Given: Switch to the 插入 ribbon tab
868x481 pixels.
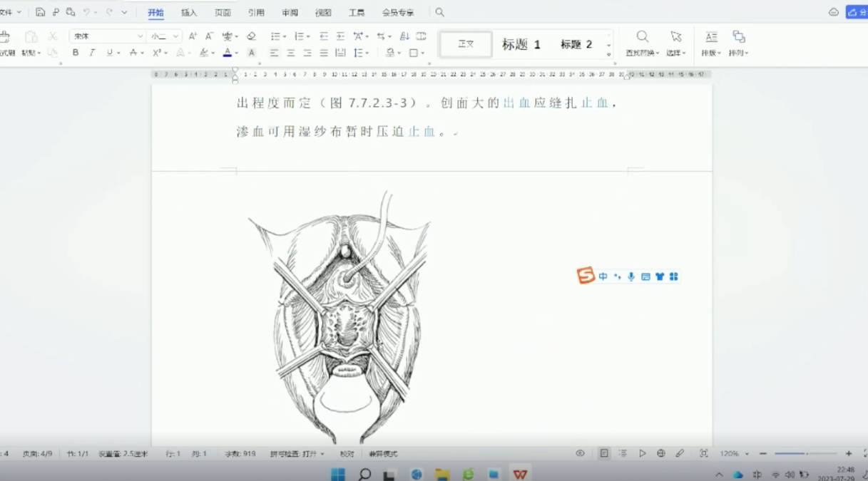Looking at the screenshot, I should (189, 13).
